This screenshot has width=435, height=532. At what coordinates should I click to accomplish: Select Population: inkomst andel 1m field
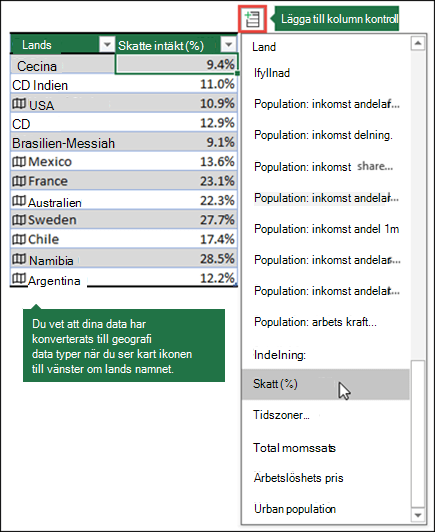326,229
